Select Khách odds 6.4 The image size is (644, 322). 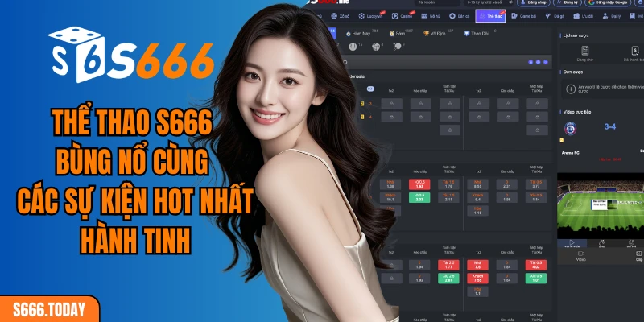[477, 197]
